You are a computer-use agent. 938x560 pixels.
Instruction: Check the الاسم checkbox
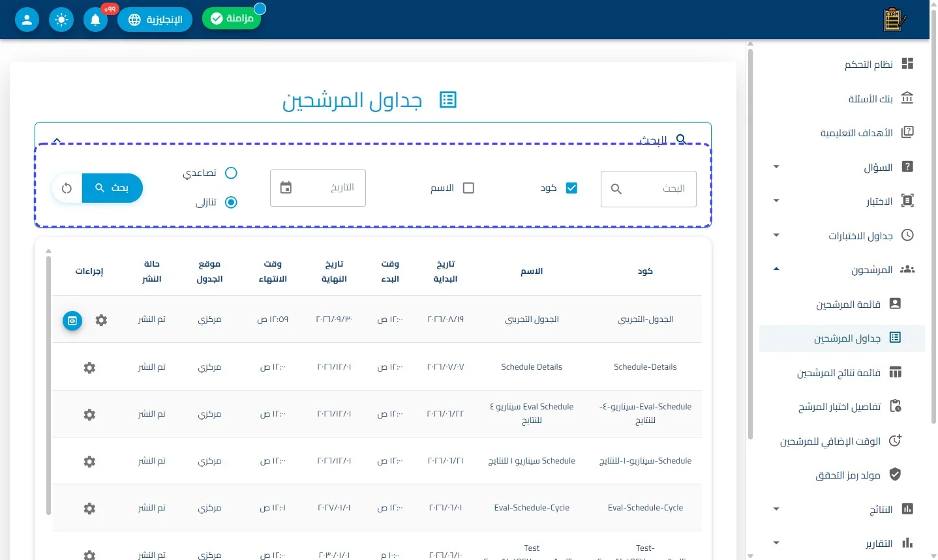468,188
